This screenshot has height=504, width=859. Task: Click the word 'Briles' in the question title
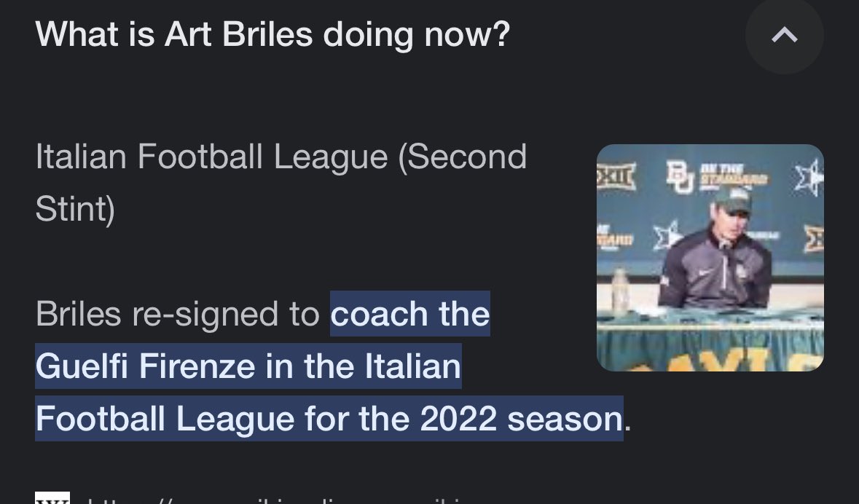coord(267,34)
